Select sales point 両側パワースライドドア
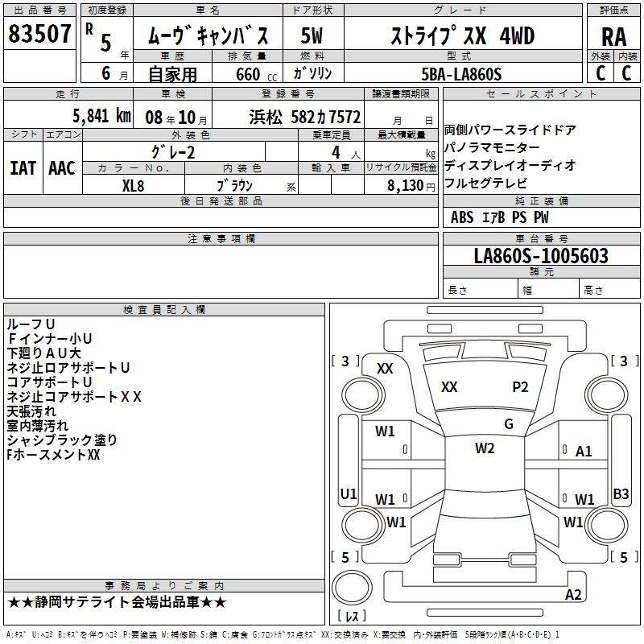The width and height of the screenshot is (644, 644). tap(510, 130)
